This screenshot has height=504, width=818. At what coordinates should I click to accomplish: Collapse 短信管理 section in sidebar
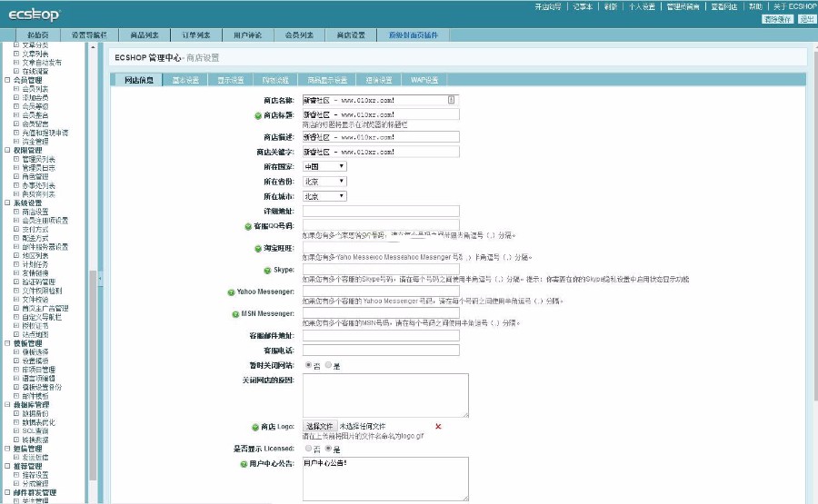click(7, 449)
